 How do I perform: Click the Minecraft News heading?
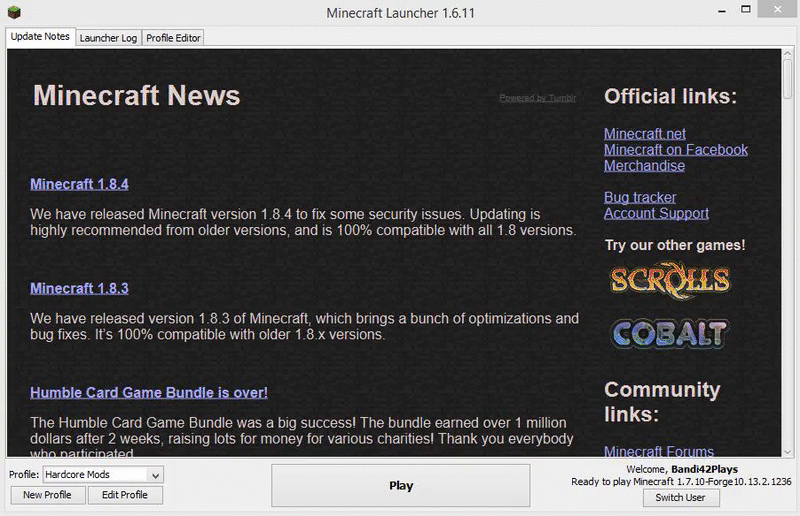[x=137, y=95]
